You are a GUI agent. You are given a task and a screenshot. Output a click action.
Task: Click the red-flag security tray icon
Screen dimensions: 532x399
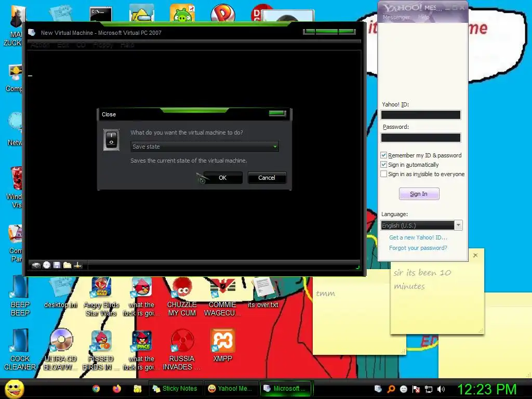[x=416, y=389]
